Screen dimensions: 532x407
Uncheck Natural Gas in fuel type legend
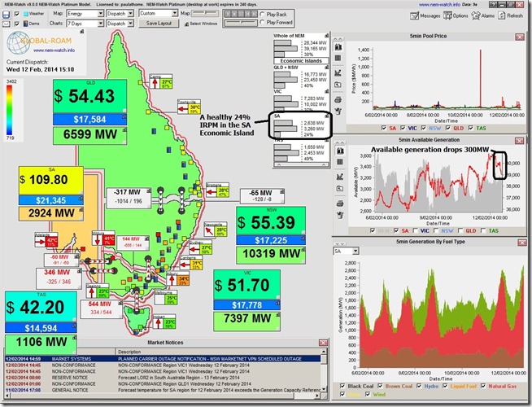(x=483, y=386)
